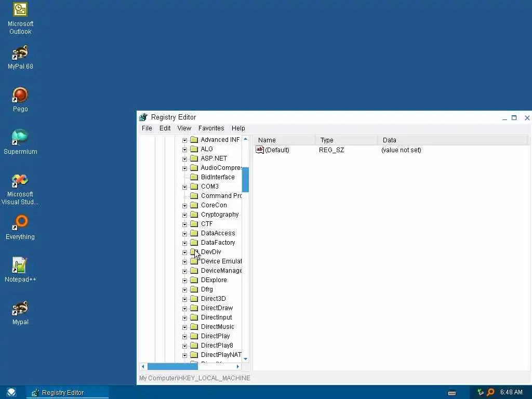The image size is (532, 399).
Task: Click the tree scroll up arrow
Action: (246, 139)
